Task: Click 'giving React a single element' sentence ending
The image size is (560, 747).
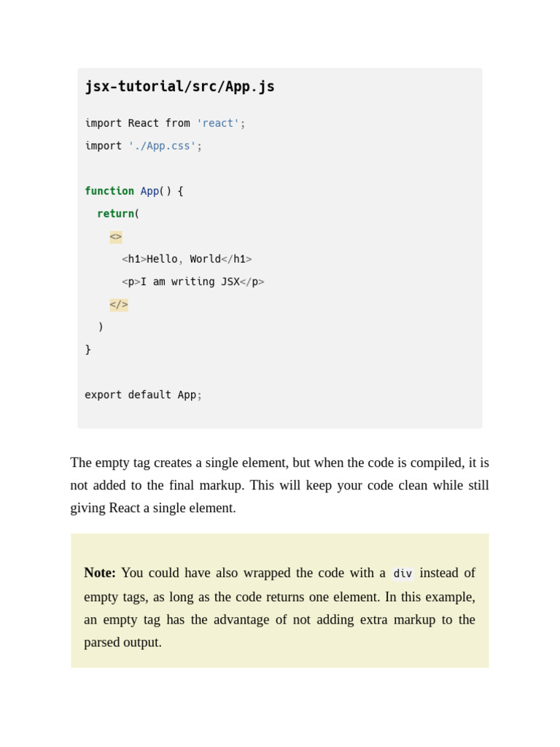Action: [153, 508]
